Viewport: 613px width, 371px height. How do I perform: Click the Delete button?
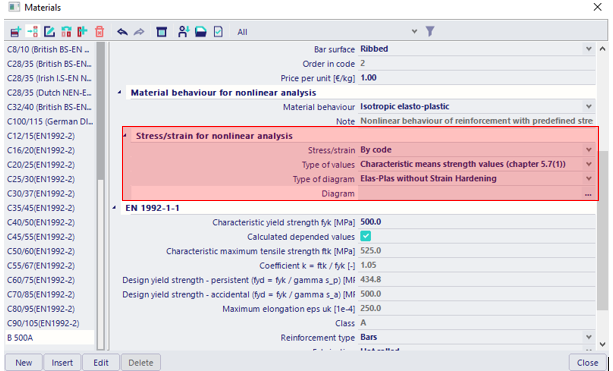(141, 362)
